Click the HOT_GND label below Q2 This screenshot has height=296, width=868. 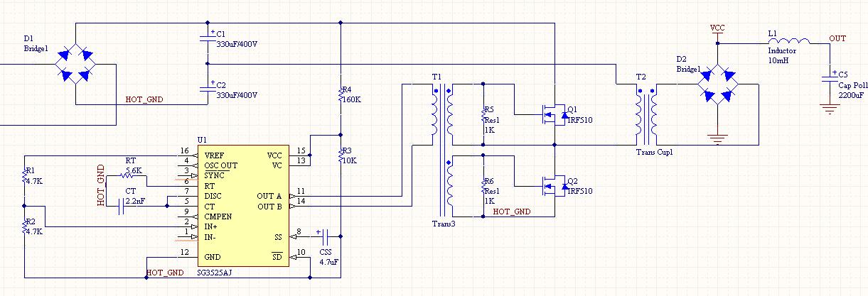click(512, 212)
